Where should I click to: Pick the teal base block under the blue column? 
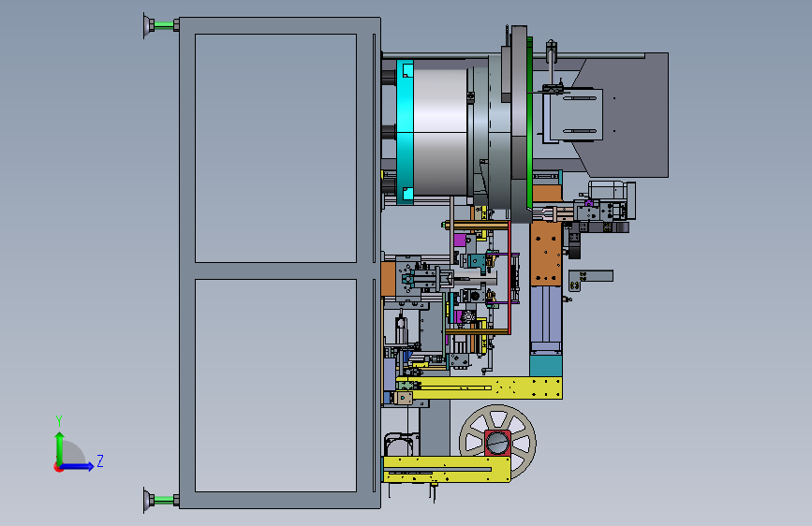click(x=546, y=364)
